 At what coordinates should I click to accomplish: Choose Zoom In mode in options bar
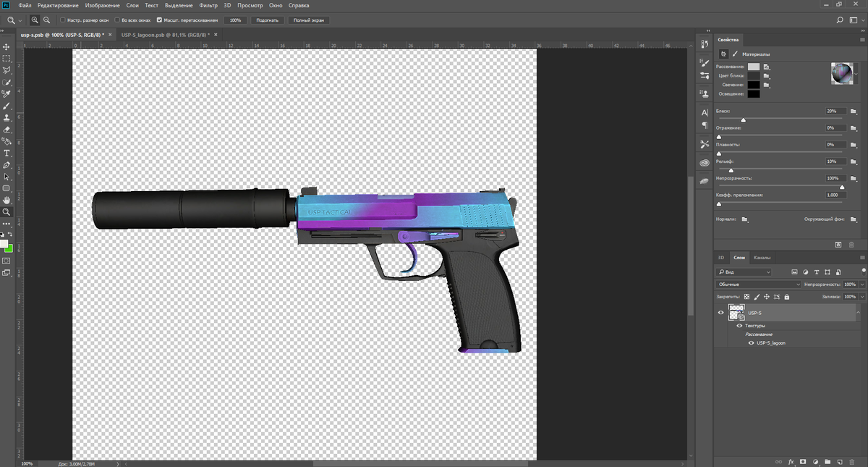point(35,20)
